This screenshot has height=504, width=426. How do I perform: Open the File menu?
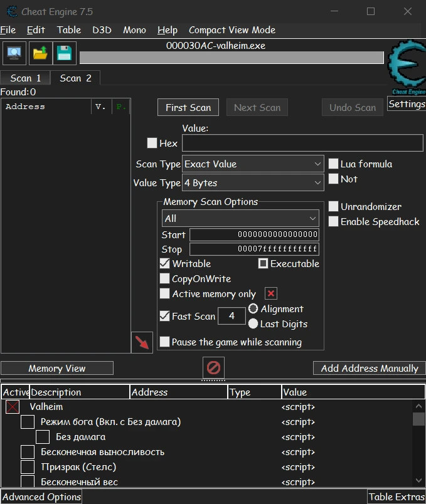(8, 30)
